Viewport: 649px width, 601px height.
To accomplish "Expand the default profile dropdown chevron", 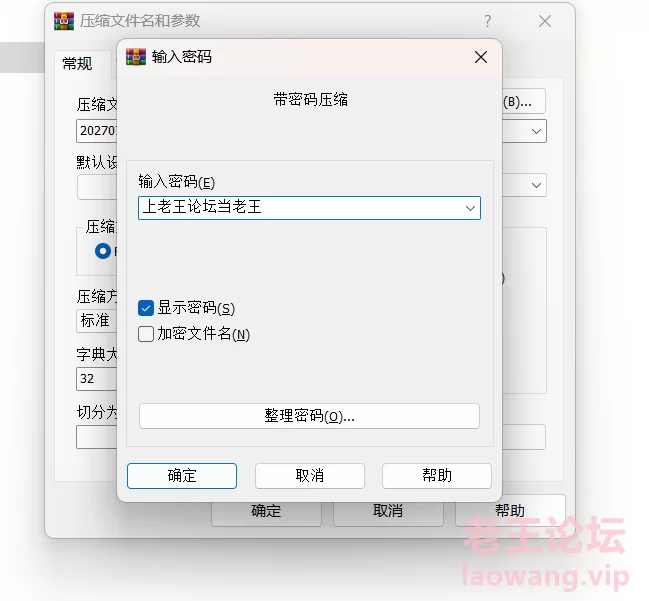I will pos(536,185).
